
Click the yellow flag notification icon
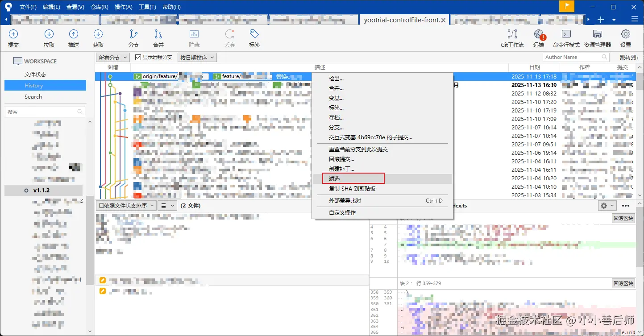567,6
